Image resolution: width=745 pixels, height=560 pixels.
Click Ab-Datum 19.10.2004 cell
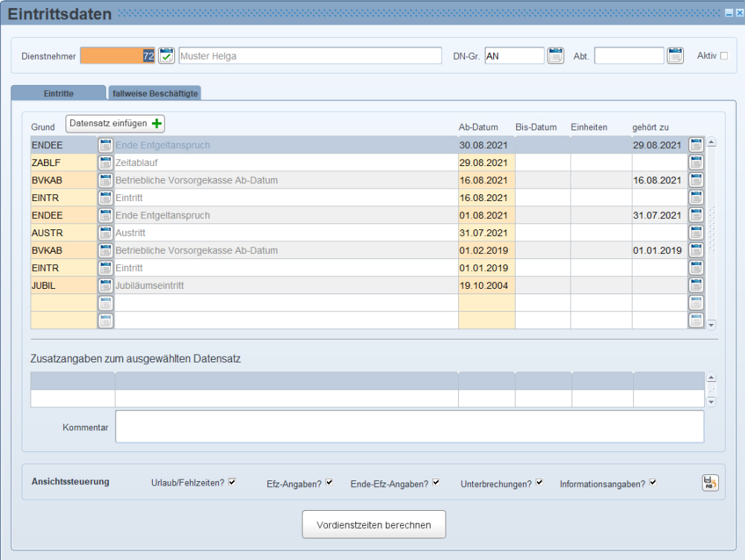(x=486, y=285)
